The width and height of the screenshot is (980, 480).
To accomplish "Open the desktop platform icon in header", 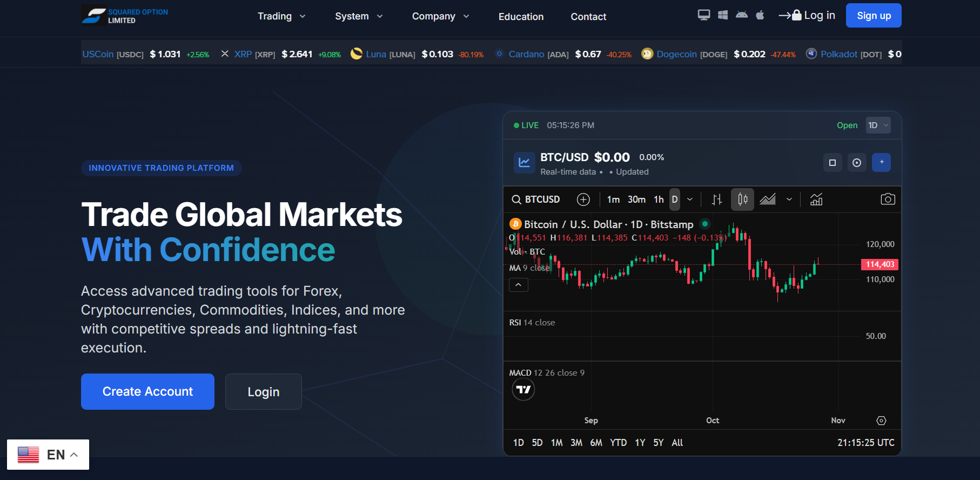I will tap(703, 15).
